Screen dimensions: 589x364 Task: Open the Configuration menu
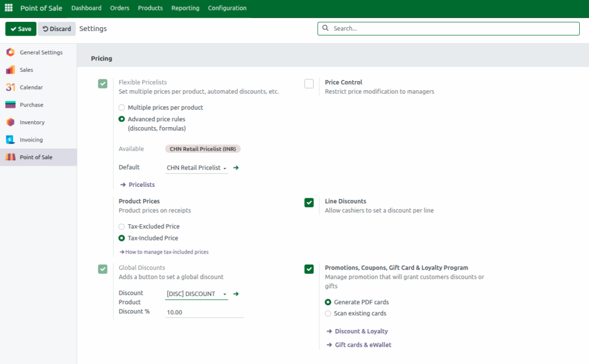point(228,8)
